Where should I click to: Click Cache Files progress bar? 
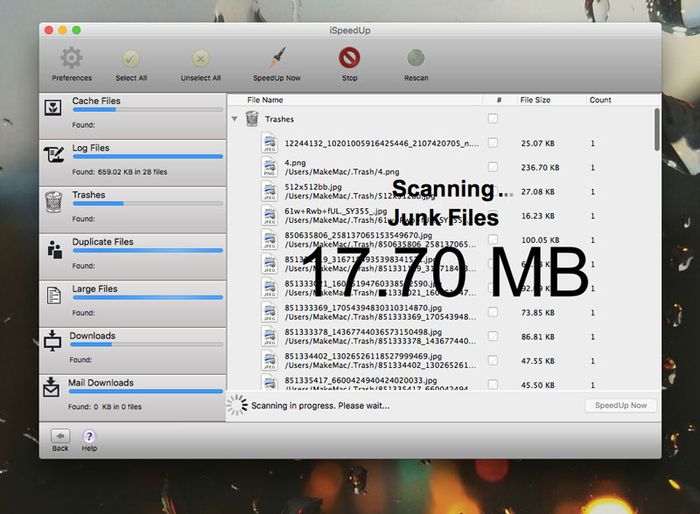pyautogui.click(x=147, y=109)
